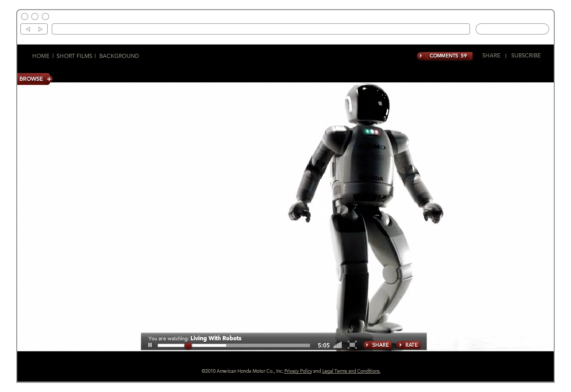Click the Living With Robots title

point(216,338)
